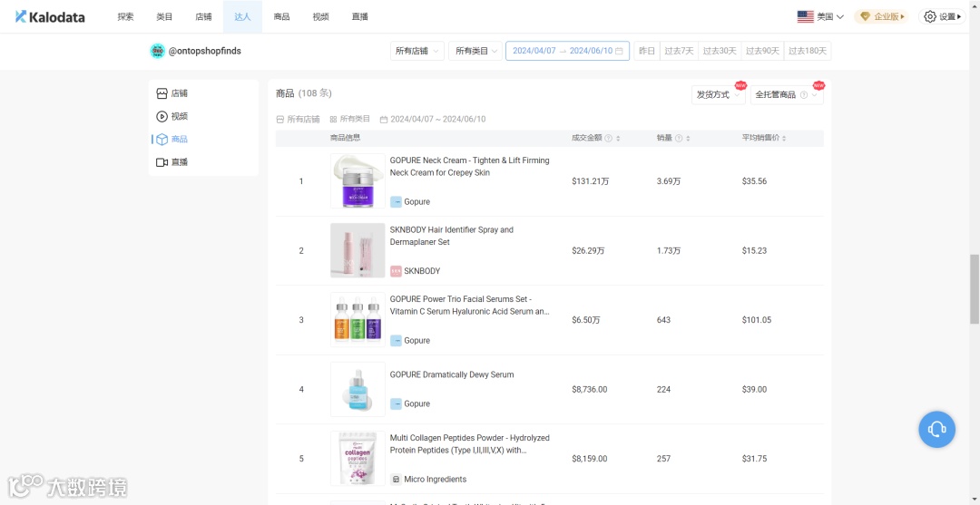Click help icon next to 成交金额
Image resolution: width=980 pixels, height=505 pixels.
point(608,139)
